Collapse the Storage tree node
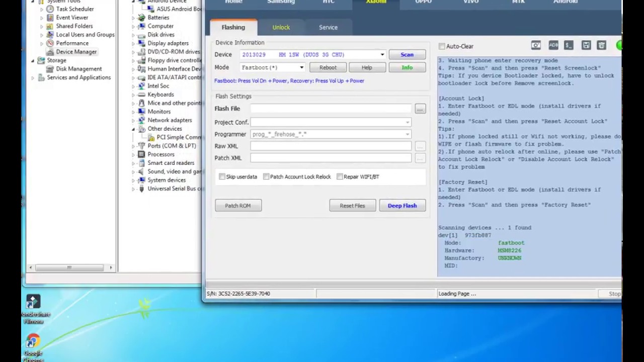The width and height of the screenshot is (644, 362). coord(33,60)
